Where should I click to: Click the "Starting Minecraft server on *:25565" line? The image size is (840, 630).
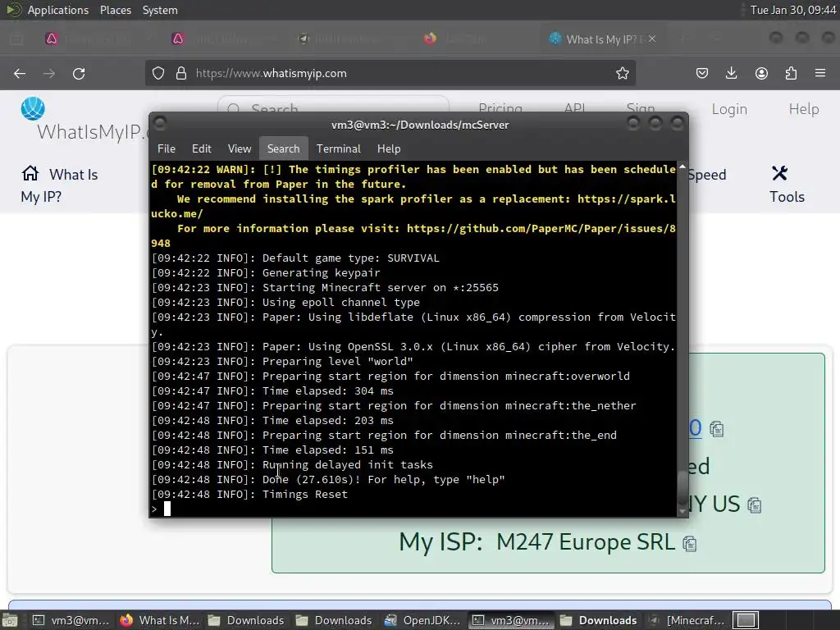tap(325, 288)
